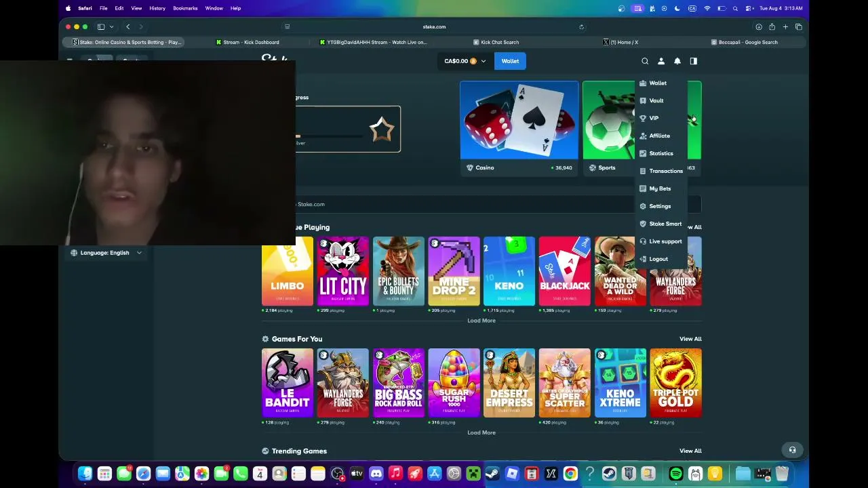The image size is (868, 488).
Task: Open Spotify from the Dock
Action: (676, 474)
